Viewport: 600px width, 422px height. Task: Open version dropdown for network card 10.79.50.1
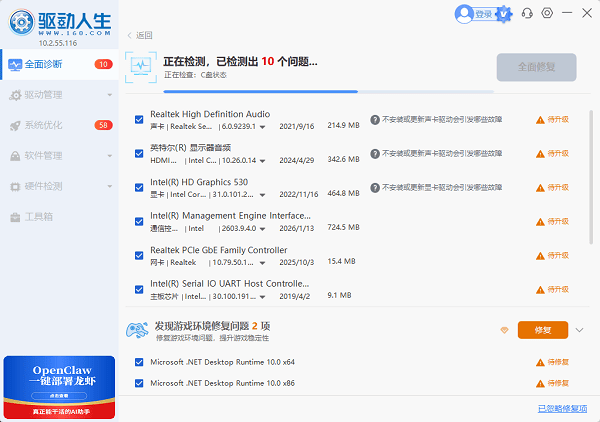click(262, 263)
